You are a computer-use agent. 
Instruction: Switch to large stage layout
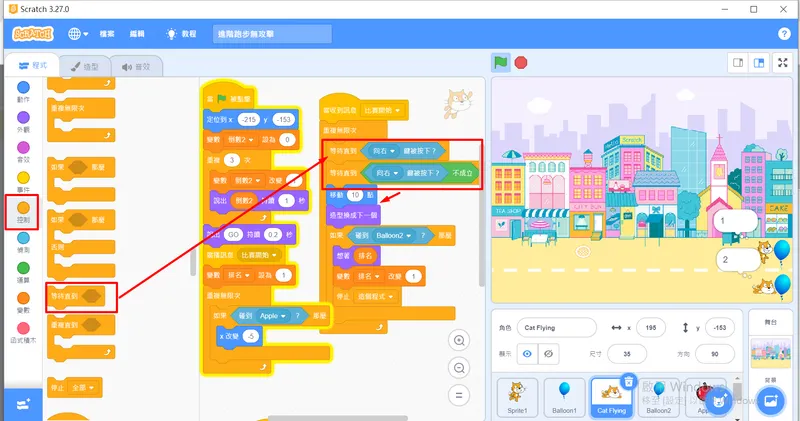[759, 63]
